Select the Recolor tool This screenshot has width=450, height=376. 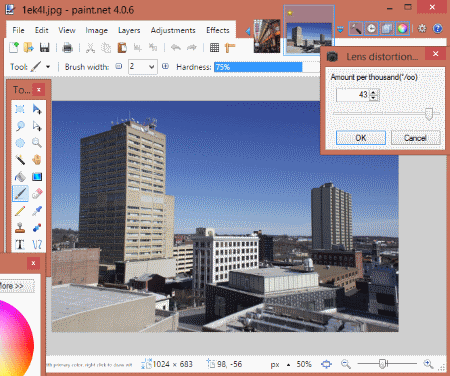[x=37, y=228]
